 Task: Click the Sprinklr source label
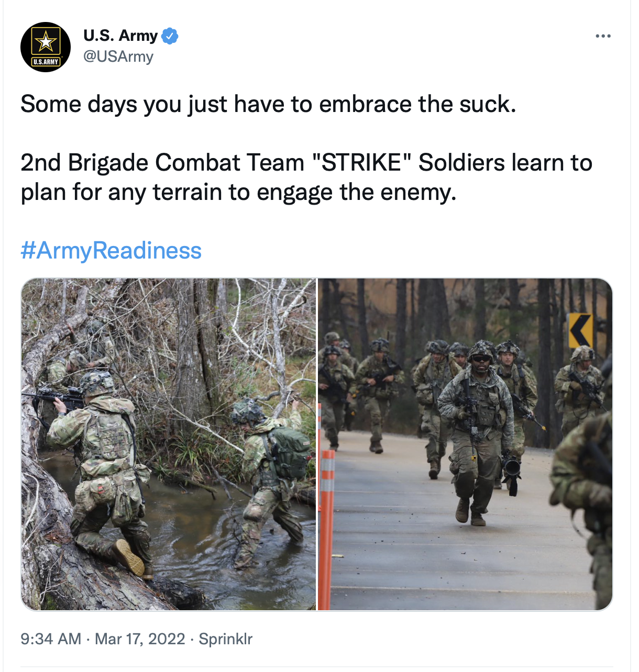pyautogui.click(x=226, y=639)
